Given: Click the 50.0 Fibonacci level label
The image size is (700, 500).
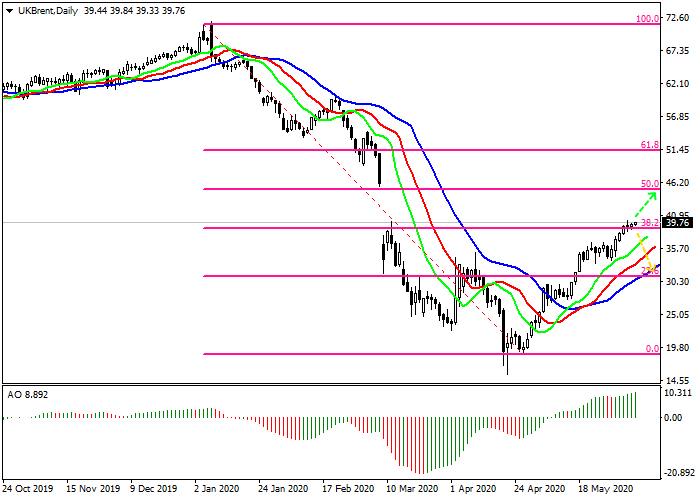Looking at the screenshot, I should (650, 184).
